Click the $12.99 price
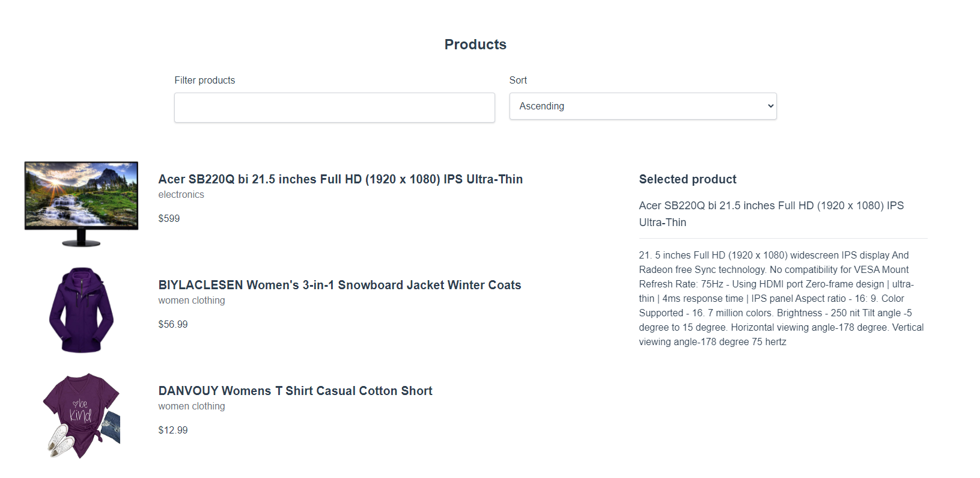This screenshot has height=478, width=980. tap(173, 431)
